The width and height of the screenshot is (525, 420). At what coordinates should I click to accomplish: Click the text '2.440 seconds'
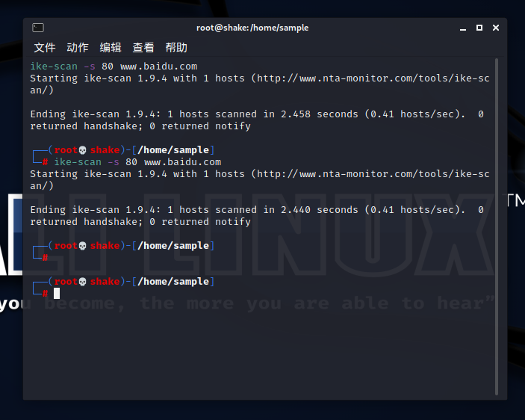[x=319, y=210]
